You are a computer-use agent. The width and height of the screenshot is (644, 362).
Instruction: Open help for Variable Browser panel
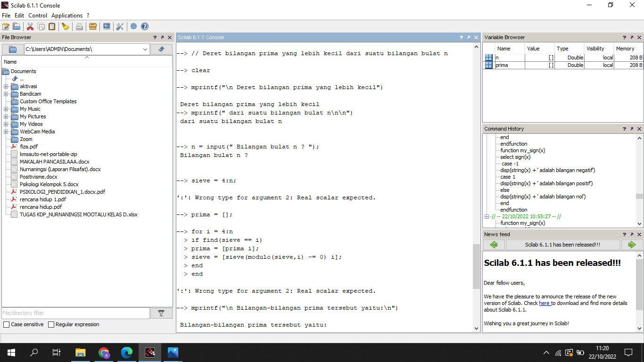click(x=624, y=37)
